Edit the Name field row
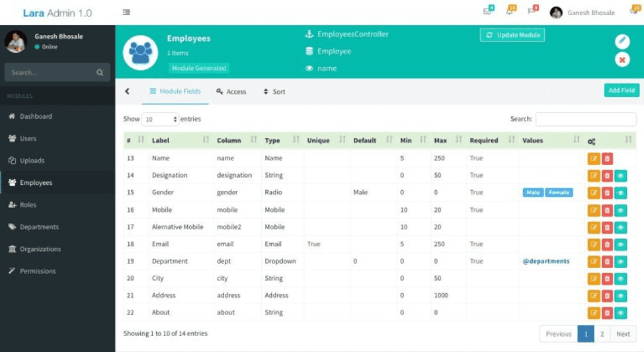The image size is (644, 352). click(594, 158)
